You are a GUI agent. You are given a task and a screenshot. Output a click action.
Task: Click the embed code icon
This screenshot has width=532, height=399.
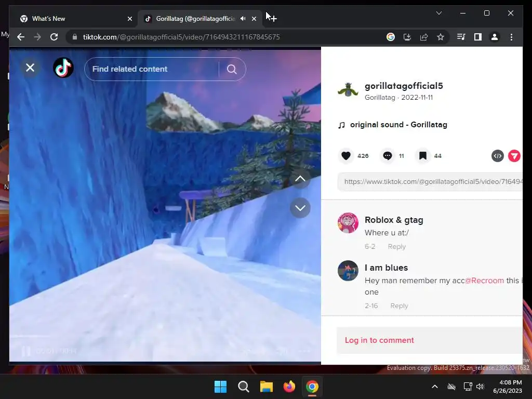497,156
